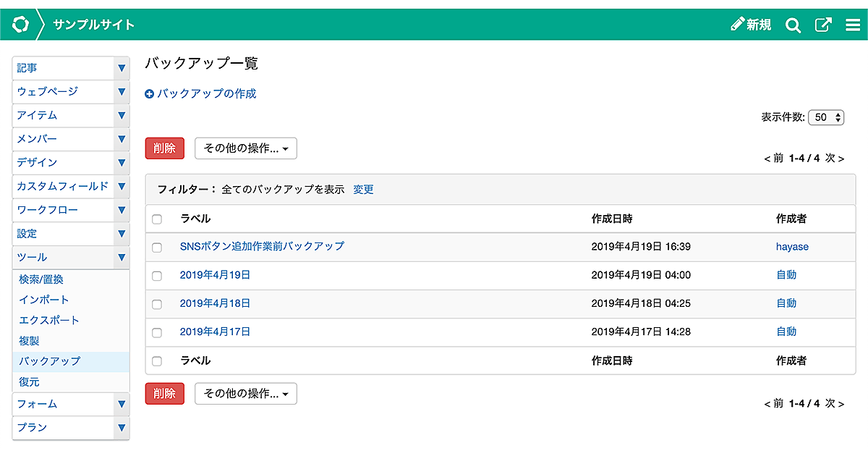Collapse the ツール sidebar section arrow
This screenshot has width=868, height=456.
point(122,257)
